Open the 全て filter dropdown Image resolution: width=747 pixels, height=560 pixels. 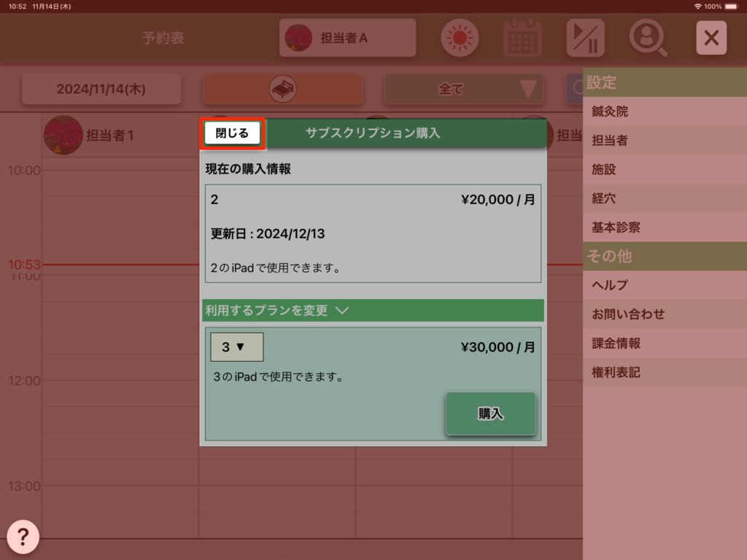[x=464, y=89]
